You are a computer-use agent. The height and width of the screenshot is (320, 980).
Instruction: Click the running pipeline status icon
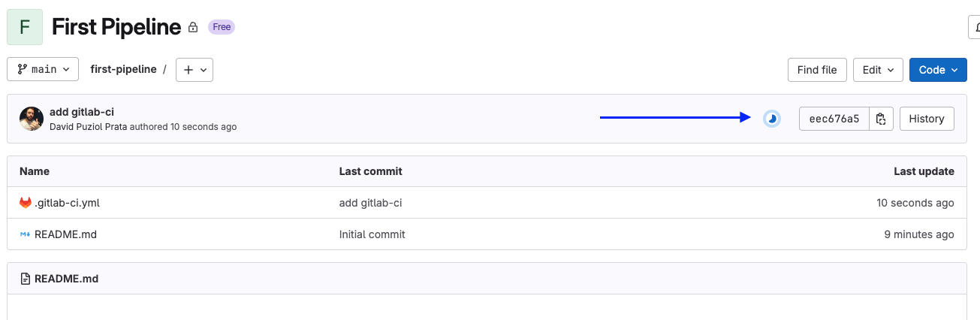(772, 119)
